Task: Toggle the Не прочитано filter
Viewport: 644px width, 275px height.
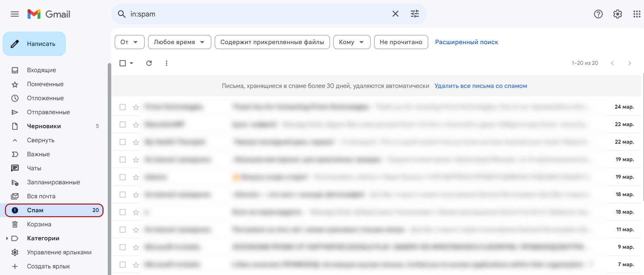Action: coord(401,42)
